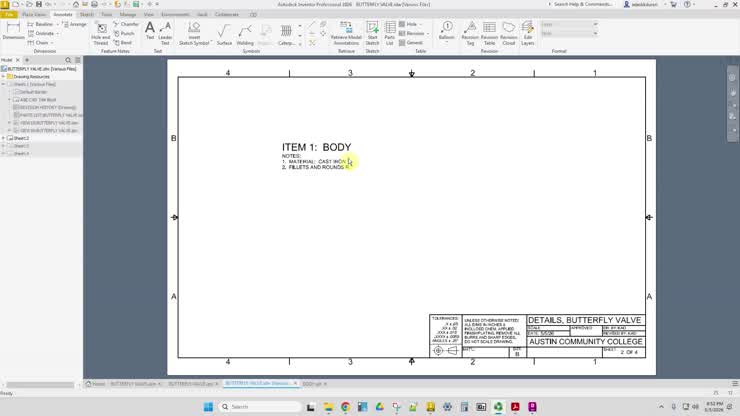Click the General table tool
740x416 pixels.
(411, 43)
